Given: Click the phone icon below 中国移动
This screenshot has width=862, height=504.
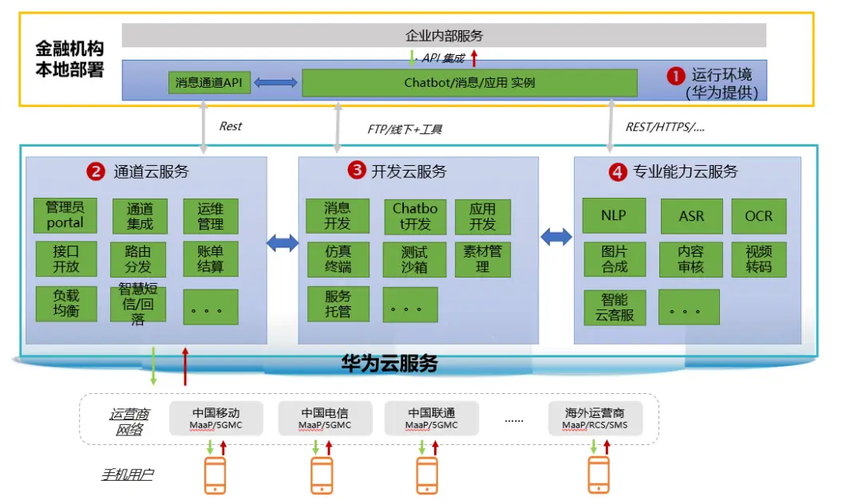Looking at the screenshot, I should click(215, 475).
